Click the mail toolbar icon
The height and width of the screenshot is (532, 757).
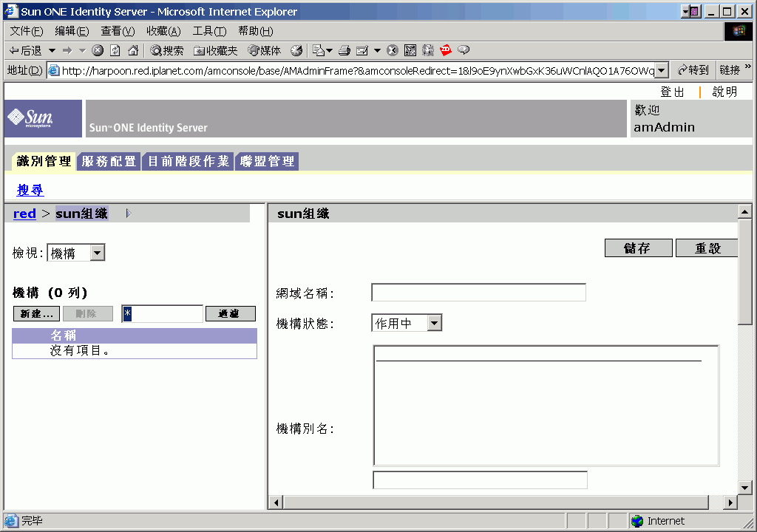coord(319,50)
